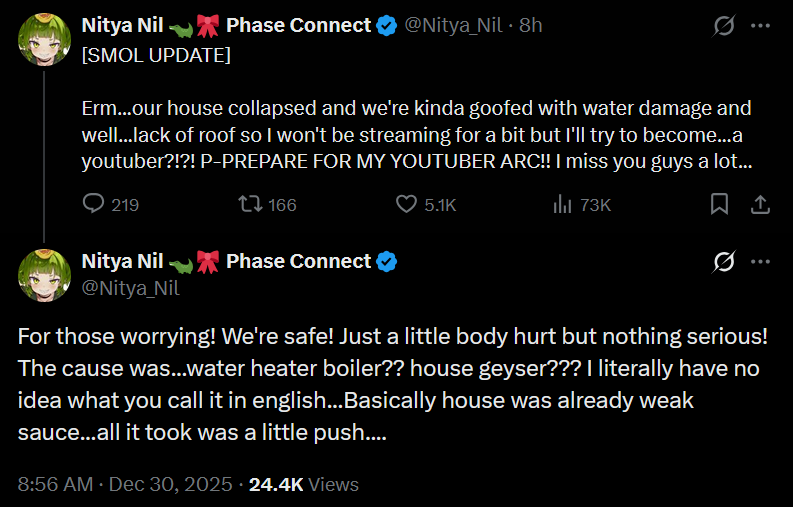Click the 24.4K Views count
The width and height of the screenshot is (793, 507).
(x=303, y=484)
